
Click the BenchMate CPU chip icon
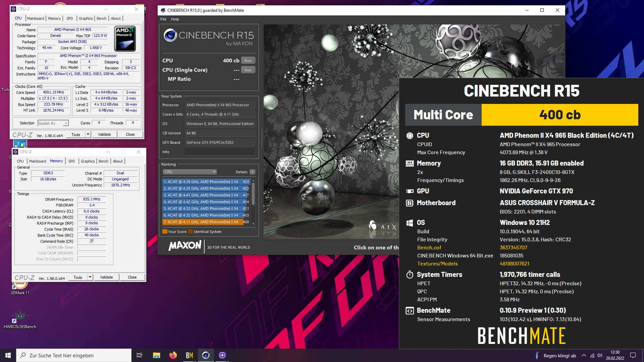click(410, 136)
